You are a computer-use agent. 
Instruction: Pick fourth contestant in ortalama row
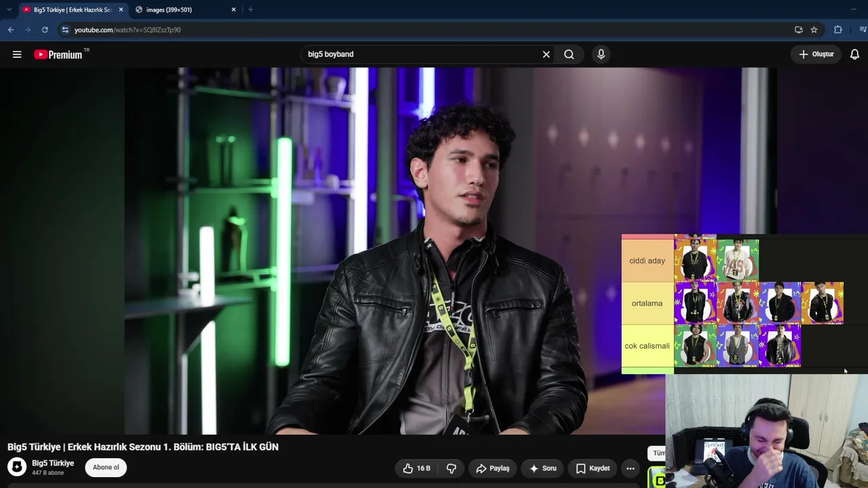[823, 303]
